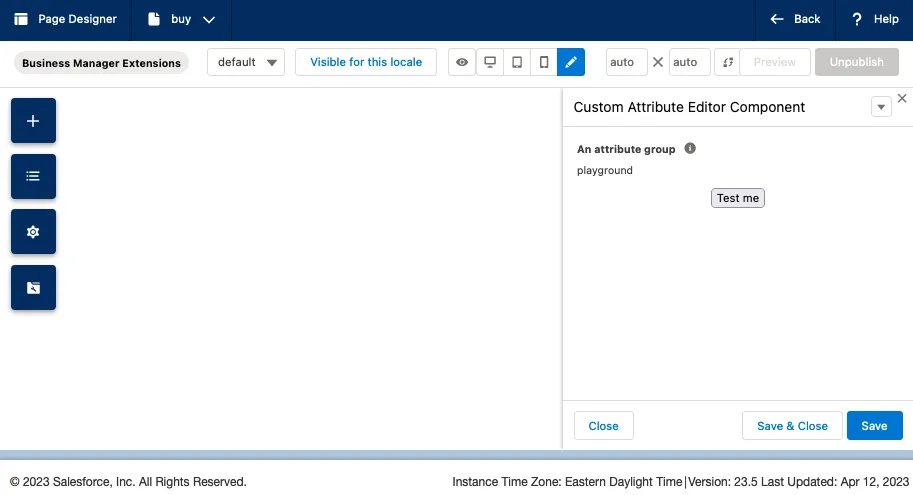Click the viewport width auto field
913x495 pixels.
[x=627, y=62]
